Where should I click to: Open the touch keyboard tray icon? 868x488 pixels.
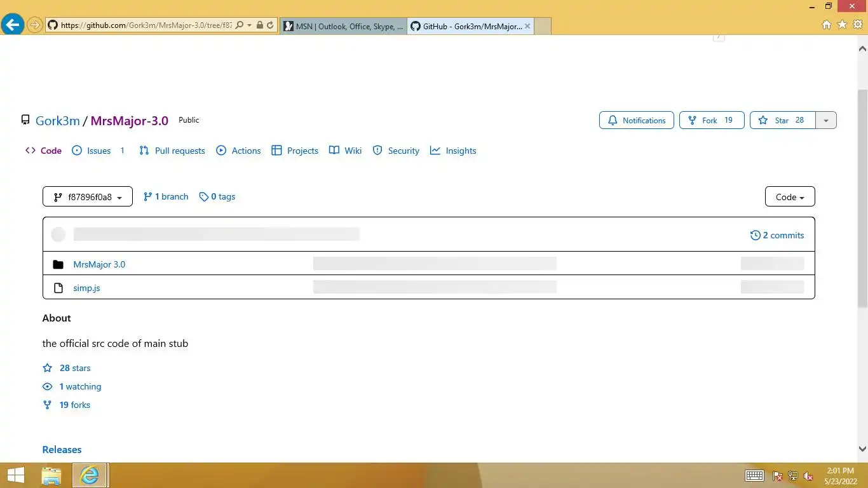(754, 476)
